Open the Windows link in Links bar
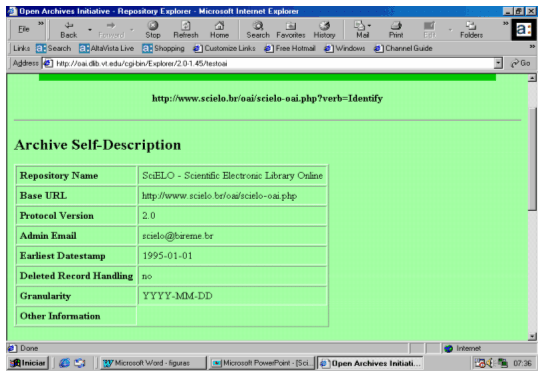This screenshot has width=544, height=378. [345, 48]
